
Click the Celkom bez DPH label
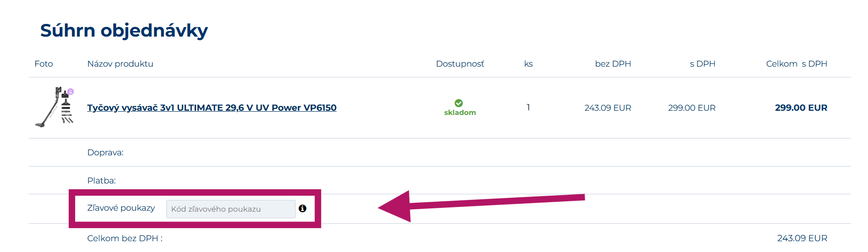click(125, 238)
